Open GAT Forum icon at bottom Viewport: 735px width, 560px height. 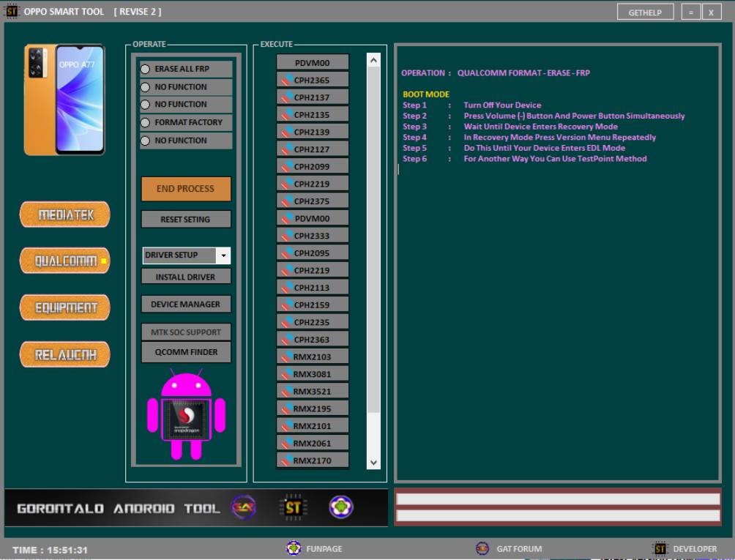pos(482,548)
